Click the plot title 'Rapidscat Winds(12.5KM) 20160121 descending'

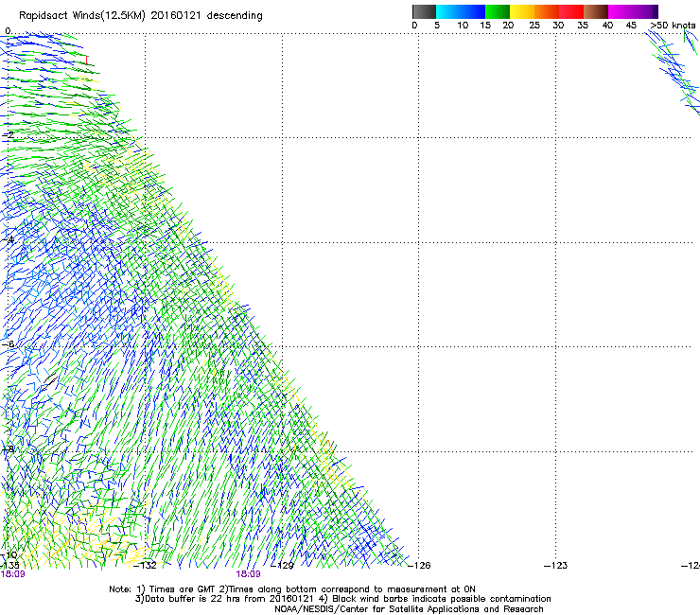(141, 16)
